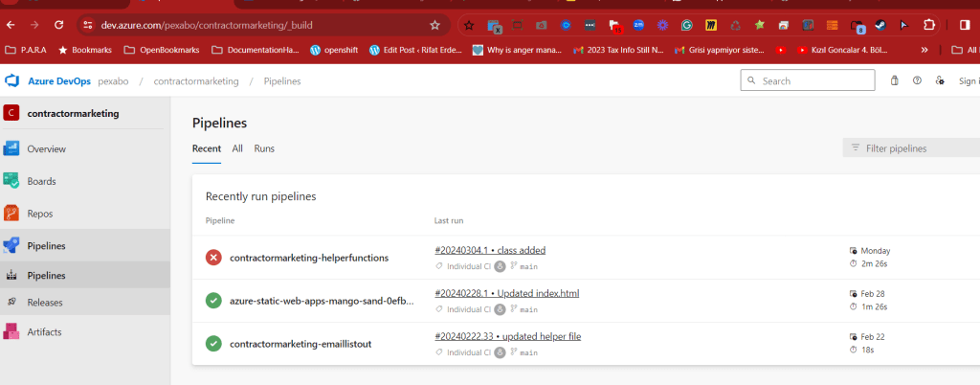Screen dimensions: 980x385
Task: Click the Feb 28 run date
Action: [x=873, y=294]
